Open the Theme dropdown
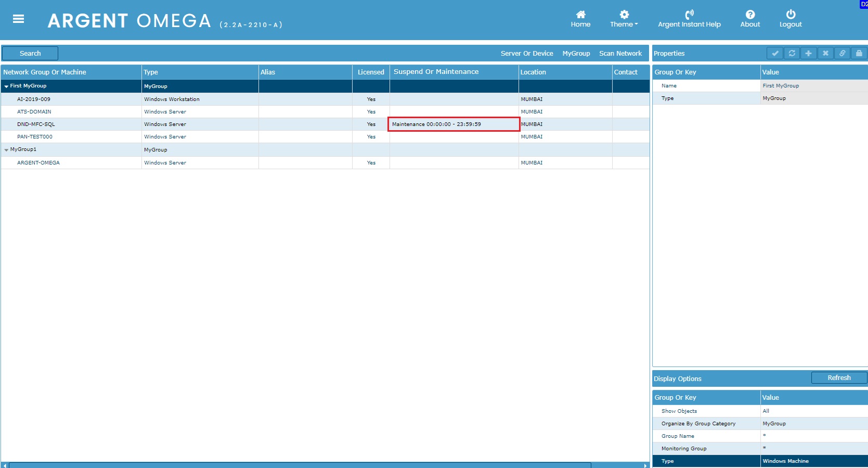Viewport: 868px width, 468px height. [624, 19]
